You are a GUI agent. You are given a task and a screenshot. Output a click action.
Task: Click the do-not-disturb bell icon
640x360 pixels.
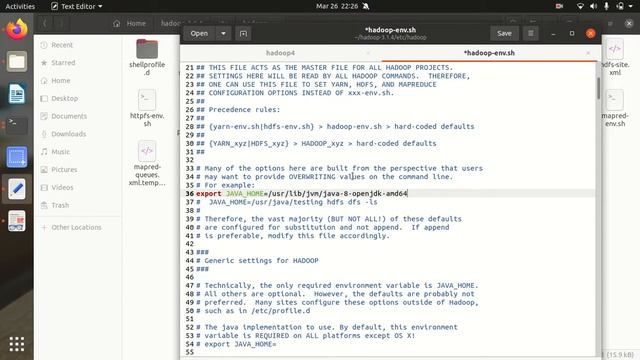(x=366, y=6)
